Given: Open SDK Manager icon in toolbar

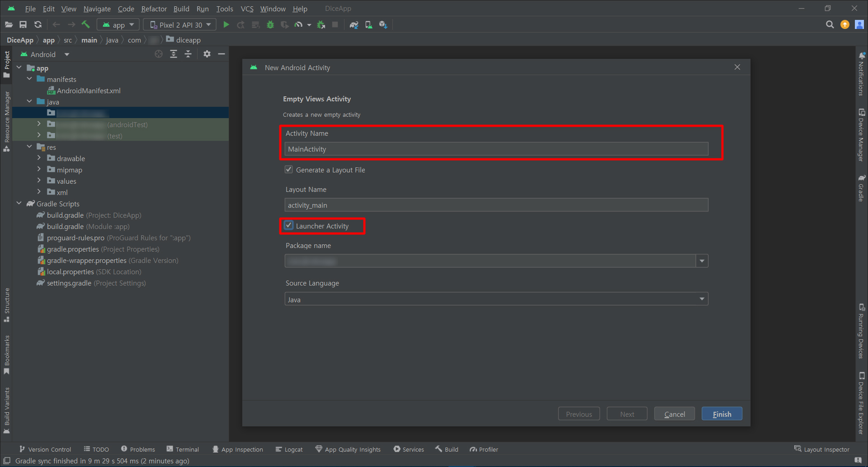Looking at the screenshot, I should 383,25.
